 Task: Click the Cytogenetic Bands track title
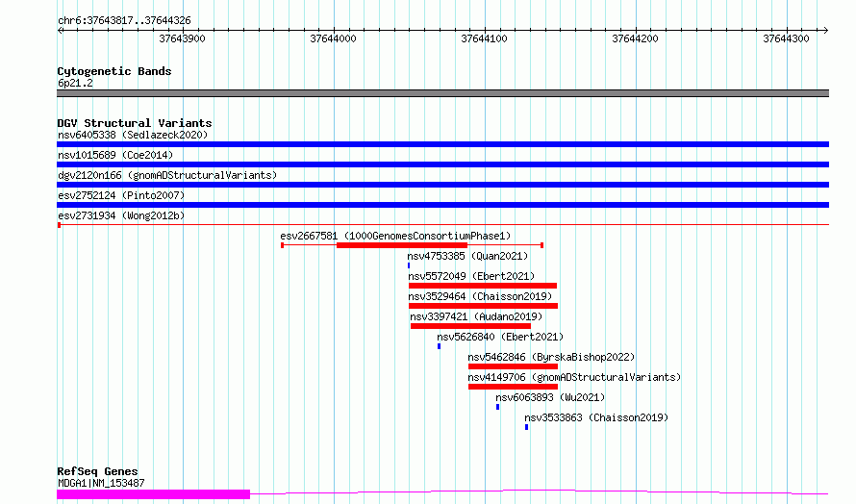tap(114, 71)
